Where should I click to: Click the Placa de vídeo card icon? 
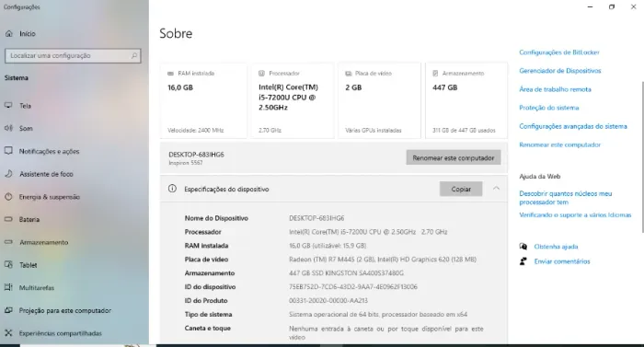tap(349, 74)
